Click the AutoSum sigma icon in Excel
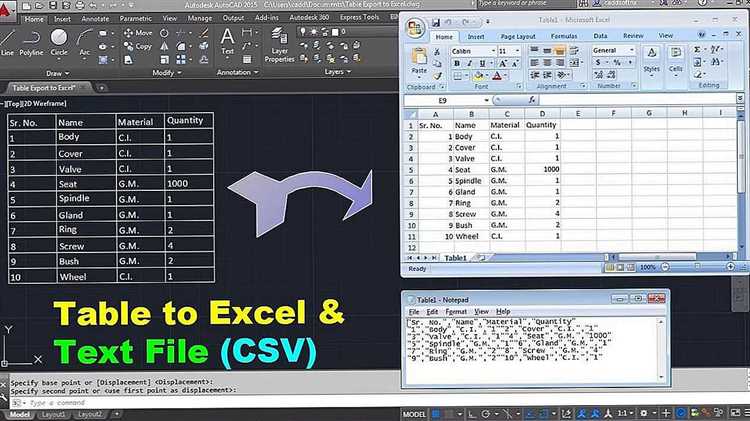Image resolution: width=750 pixels, height=421 pixels. click(x=697, y=49)
